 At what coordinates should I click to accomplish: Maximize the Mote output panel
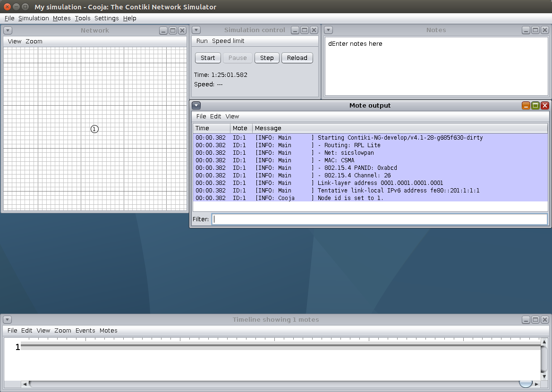(535, 106)
